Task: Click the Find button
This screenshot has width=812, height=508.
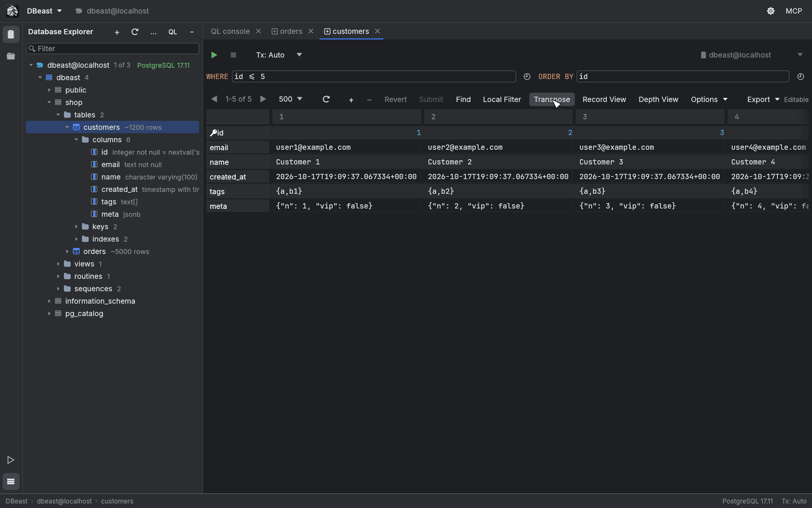Action: (x=463, y=99)
